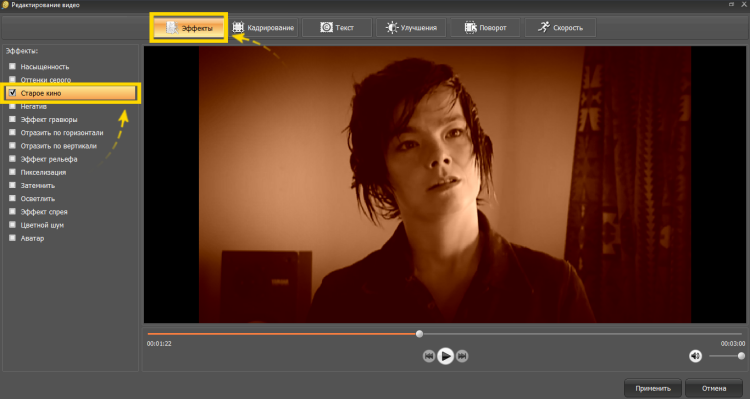Enable Цветной шум checkbox
Viewport: 750px width, 399px height.
click(12, 224)
